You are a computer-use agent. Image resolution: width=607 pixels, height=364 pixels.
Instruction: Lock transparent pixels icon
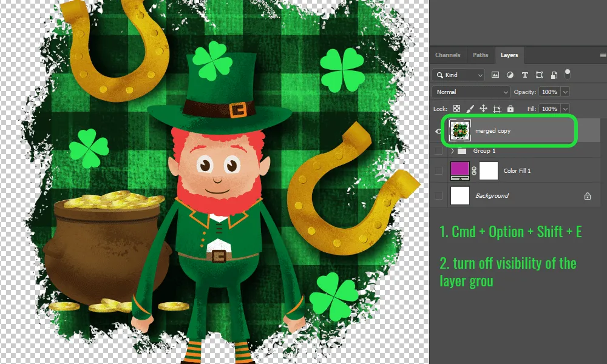457,109
